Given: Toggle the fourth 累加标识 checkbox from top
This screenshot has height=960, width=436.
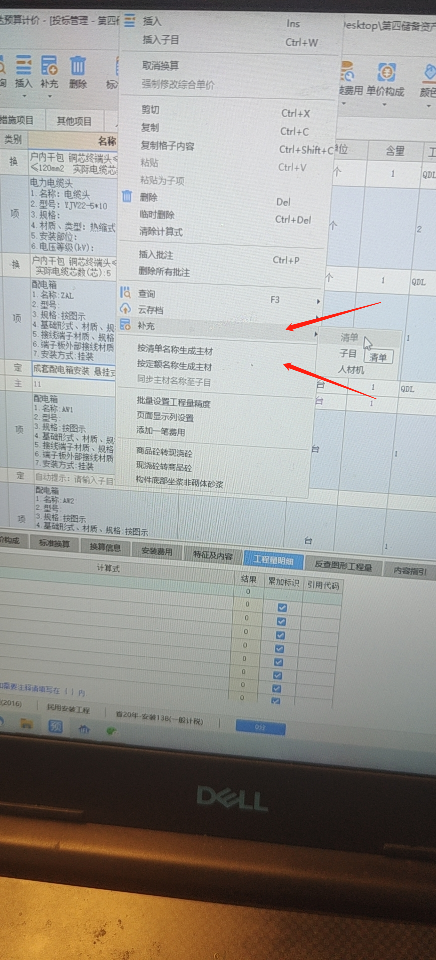Looking at the screenshot, I should pyautogui.click(x=281, y=648).
